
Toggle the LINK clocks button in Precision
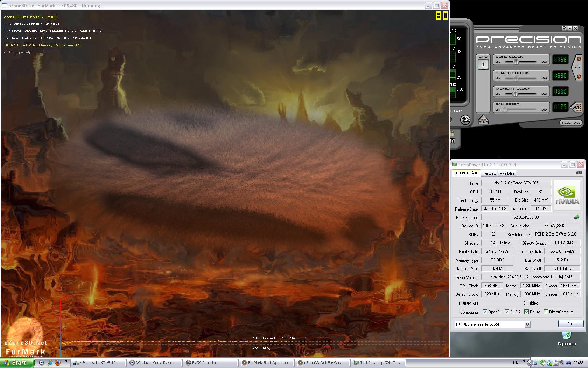pos(577,67)
